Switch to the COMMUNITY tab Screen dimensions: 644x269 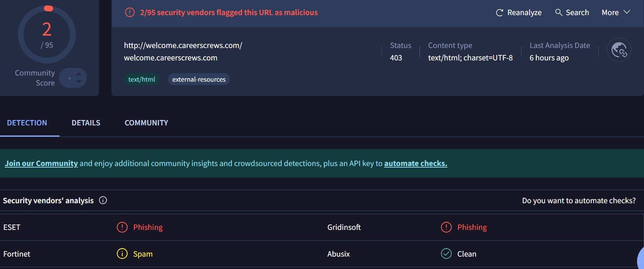146,123
